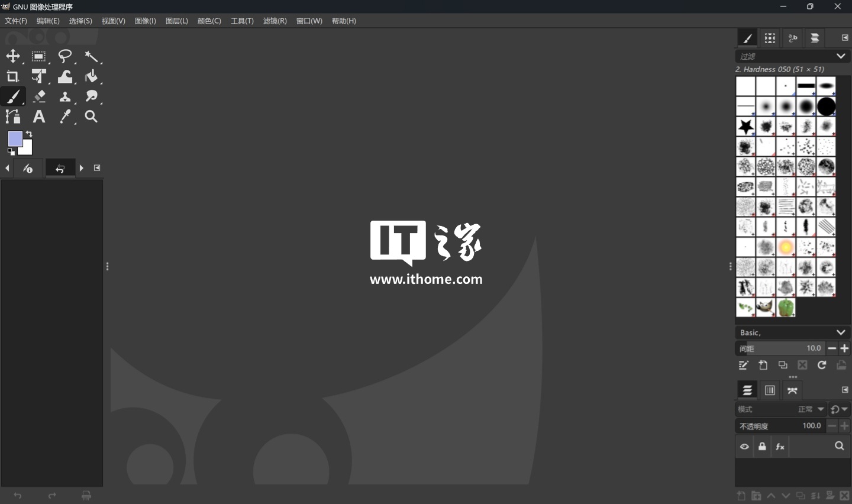
Task: Select the Smudge tool
Action: tap(91, 96)
